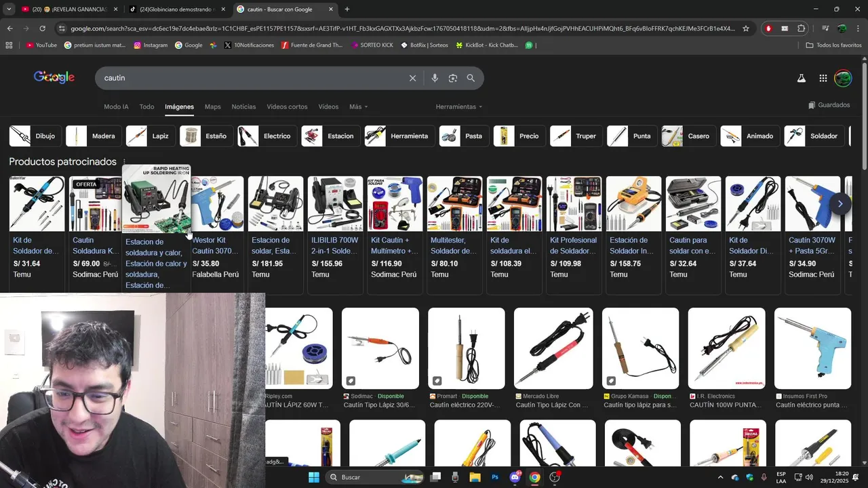Reload the page in Chrome
Image resolution: width=868 pixels, height=488 pixels.
tap(42, 28)
